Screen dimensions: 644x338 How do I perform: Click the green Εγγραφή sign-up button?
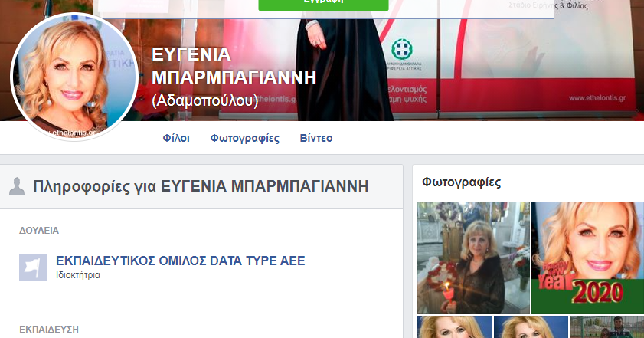click(323, 4)
